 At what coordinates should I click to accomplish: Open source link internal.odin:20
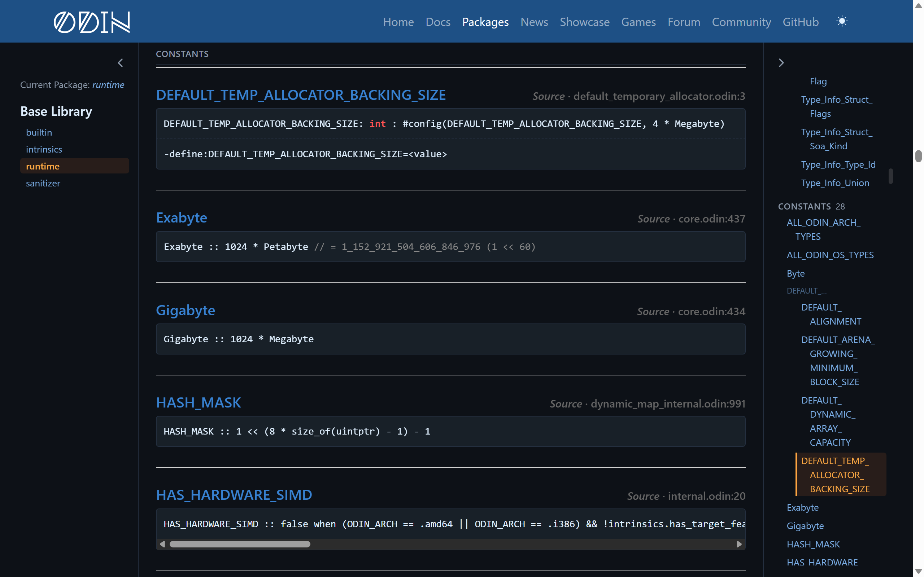pyautogui.click(x=706, y=496)
